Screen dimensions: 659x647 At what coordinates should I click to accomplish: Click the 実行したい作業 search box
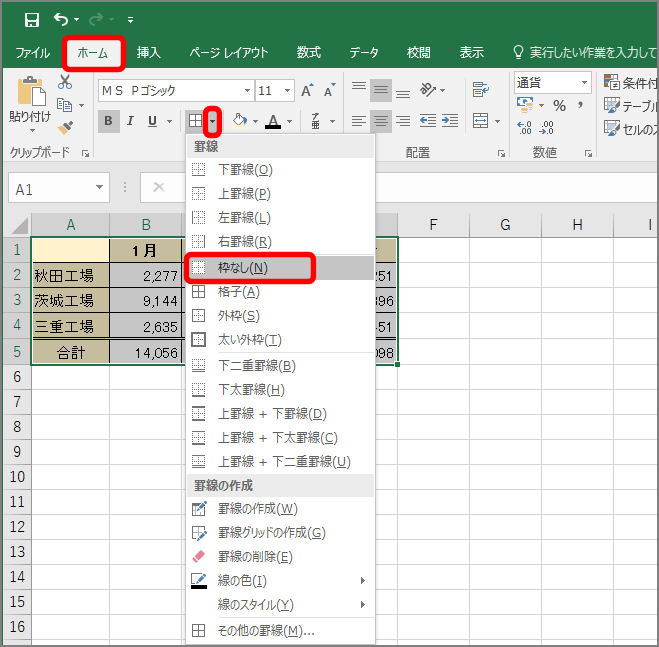pos(584,53)
